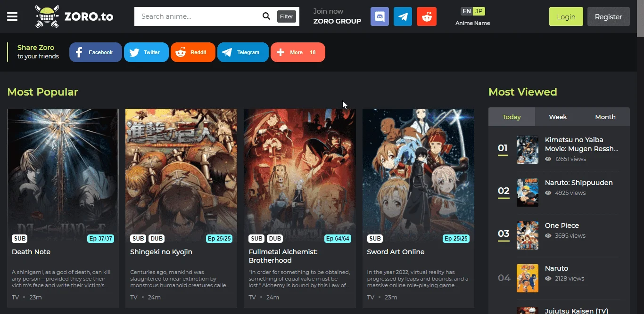Open the hamburger menu
The width and height of the screenshot is (644, 314).
click(x=12, y=16)
